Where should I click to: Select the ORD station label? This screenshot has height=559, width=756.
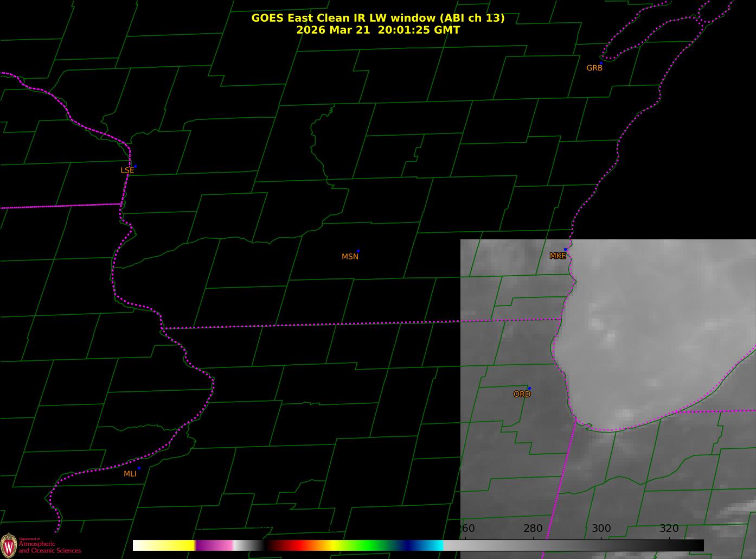522,395
